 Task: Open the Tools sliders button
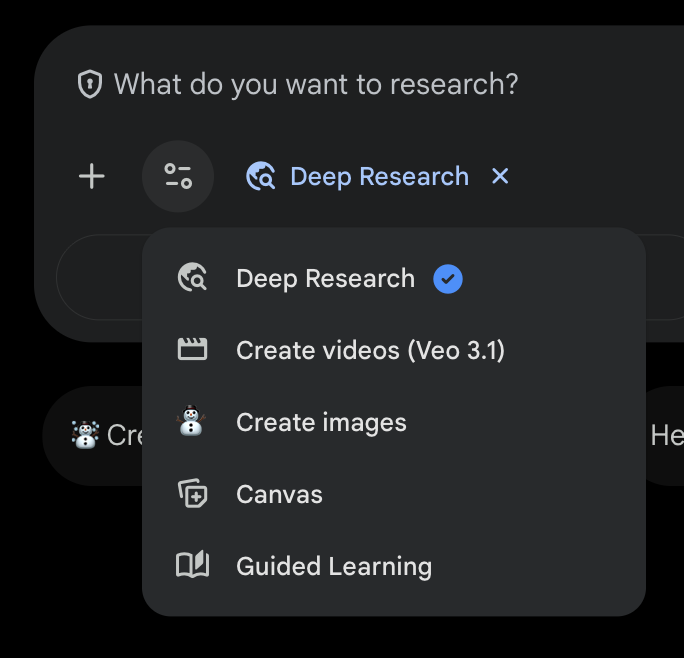click(x=178, y=176)
